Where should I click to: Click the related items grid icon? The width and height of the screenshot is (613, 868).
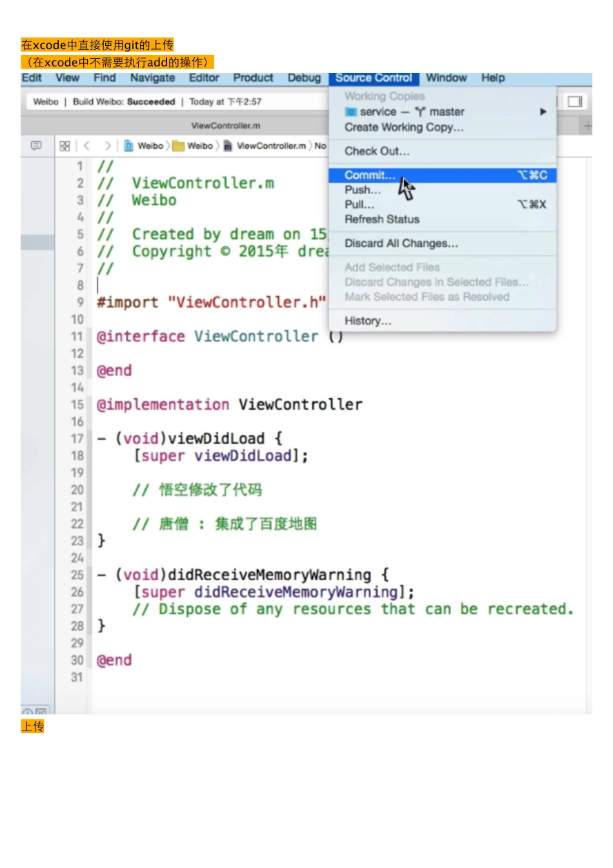pyautogui.click(x=65, y=146)
